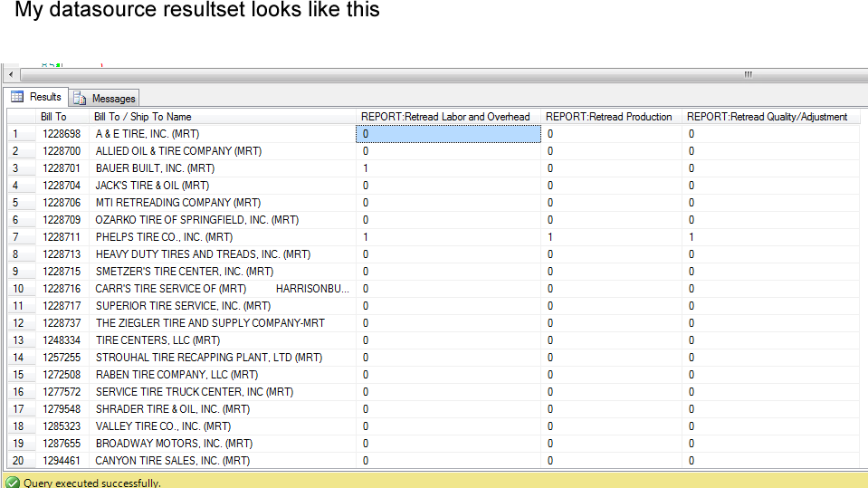Click Bill To value 1228713
Image resolution: width=868 pixels, height=488 pixels.
[x=62, y=254]
